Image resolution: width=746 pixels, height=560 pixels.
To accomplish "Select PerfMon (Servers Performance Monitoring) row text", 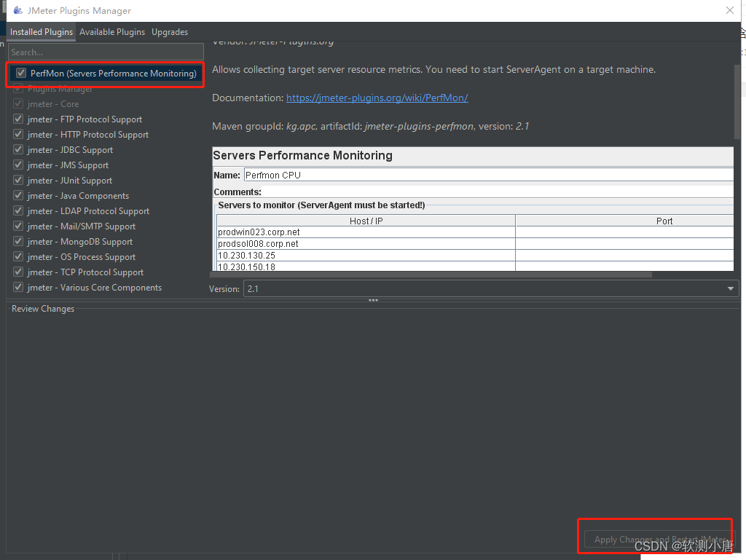I will point(113,74).
